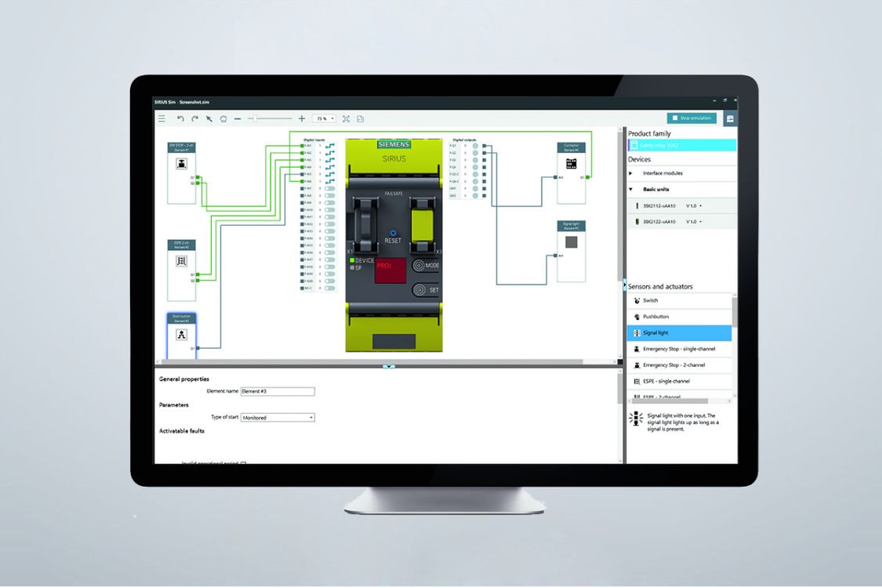Click the Emergency Stop 2-channel icon

pyautogui.click(x=637, y=365)
